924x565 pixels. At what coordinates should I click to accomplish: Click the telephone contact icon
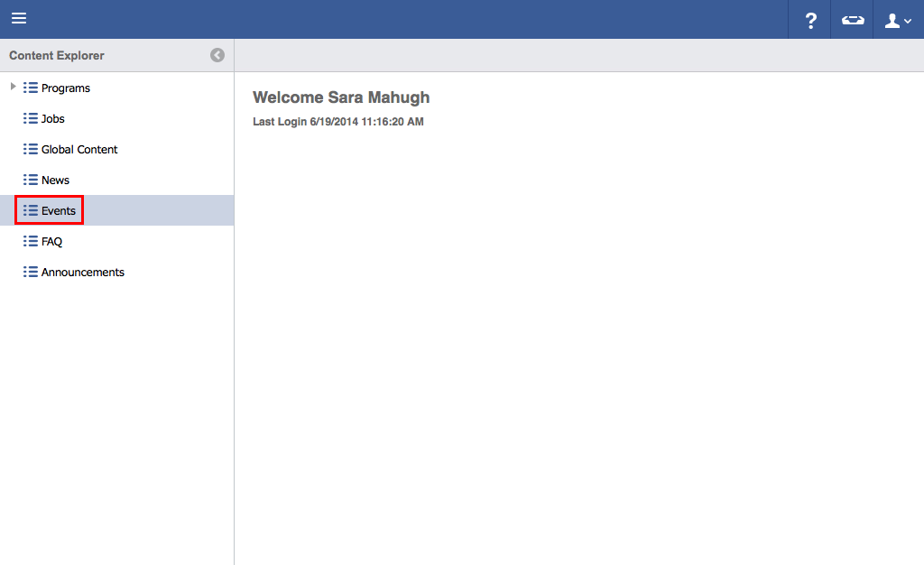pyautogui.click(x=852, y=20)
